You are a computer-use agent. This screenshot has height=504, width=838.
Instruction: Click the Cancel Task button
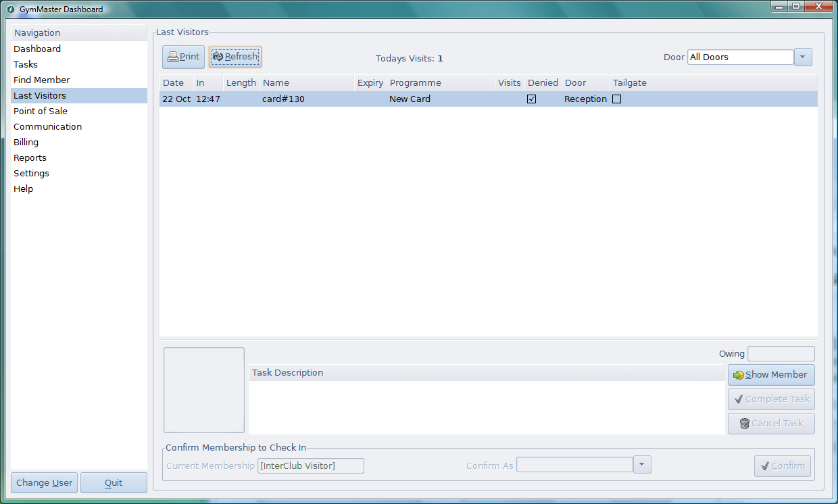771,423
